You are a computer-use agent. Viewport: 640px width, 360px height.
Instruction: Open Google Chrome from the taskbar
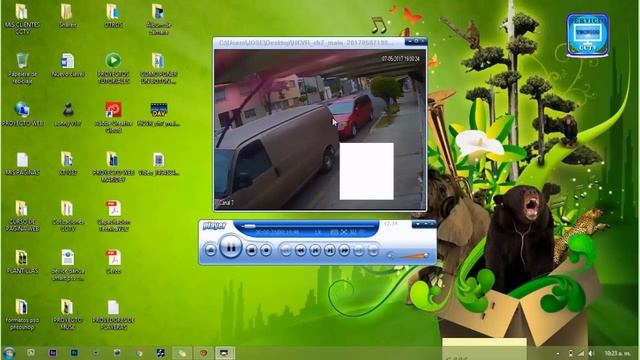click(x=139, y=353)
